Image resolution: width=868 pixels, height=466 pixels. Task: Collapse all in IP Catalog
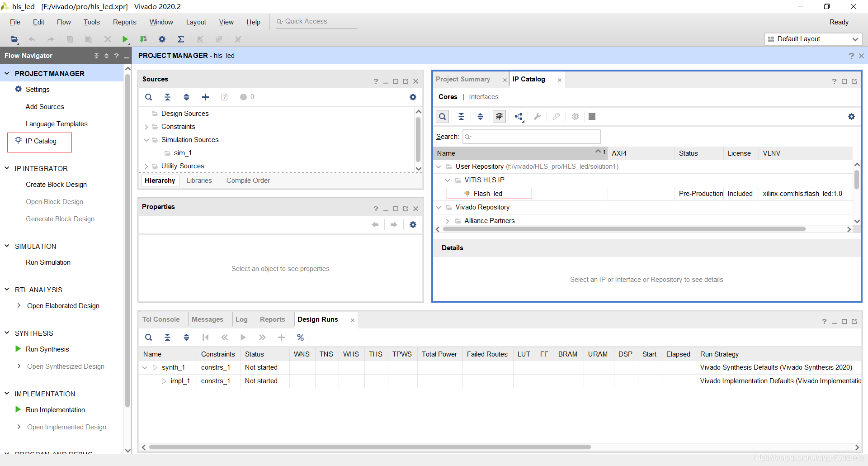coord(461,117)
